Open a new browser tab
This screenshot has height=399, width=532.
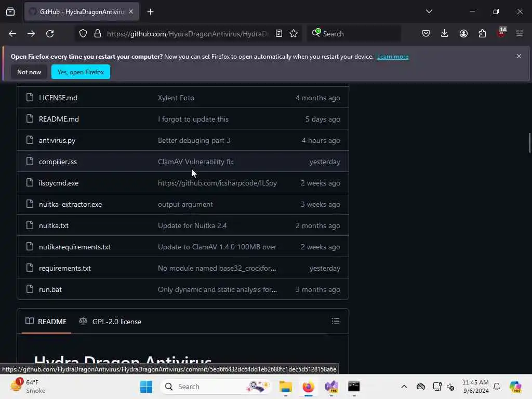click(150, 12)
